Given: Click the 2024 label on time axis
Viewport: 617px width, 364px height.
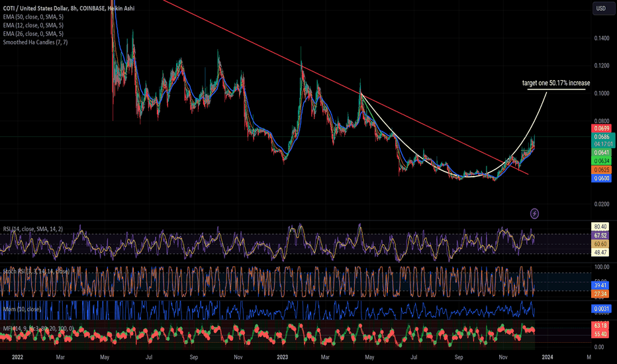Looking at the screenshot, I should (547, 357).
